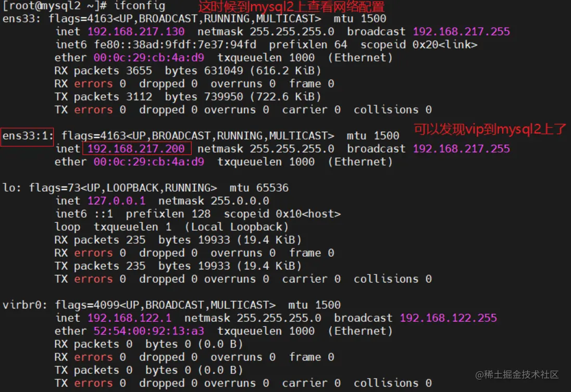This screenshot has width=571, height=392.
Task: Click the loopback address 127.0.0.1
Action: pos(117,201)
